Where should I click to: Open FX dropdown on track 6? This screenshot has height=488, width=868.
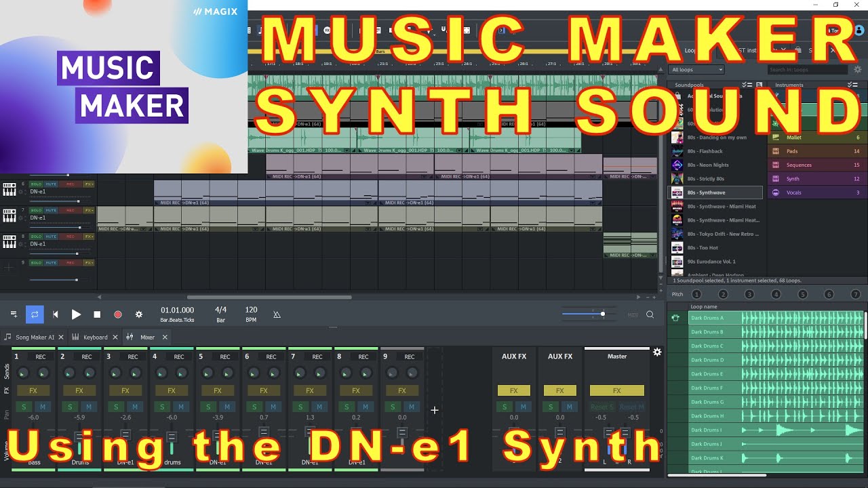(x=89, y=184)
